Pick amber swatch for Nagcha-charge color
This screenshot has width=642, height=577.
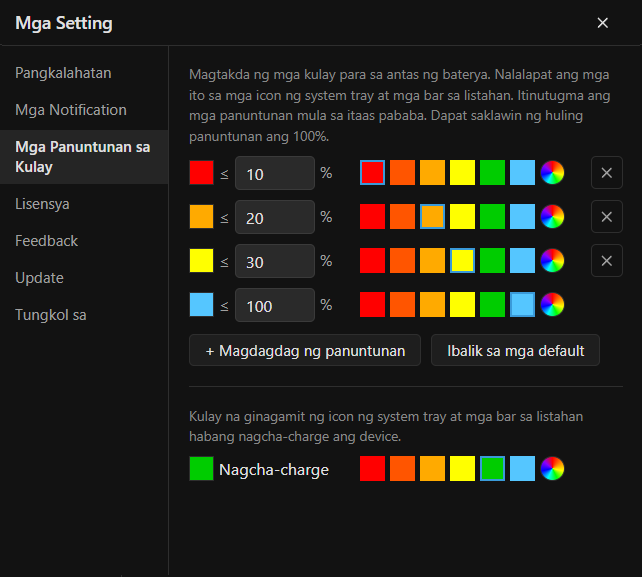coord(432,468)
